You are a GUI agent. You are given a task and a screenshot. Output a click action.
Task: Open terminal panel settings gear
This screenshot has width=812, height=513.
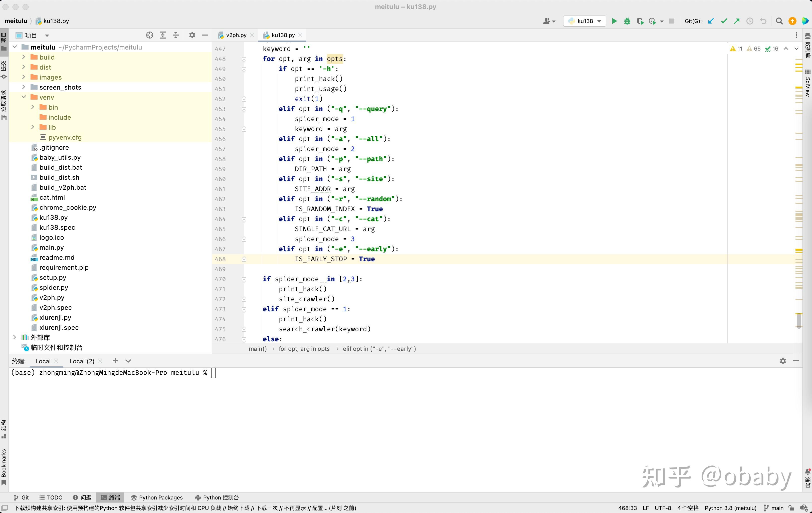tap(783, 361)
